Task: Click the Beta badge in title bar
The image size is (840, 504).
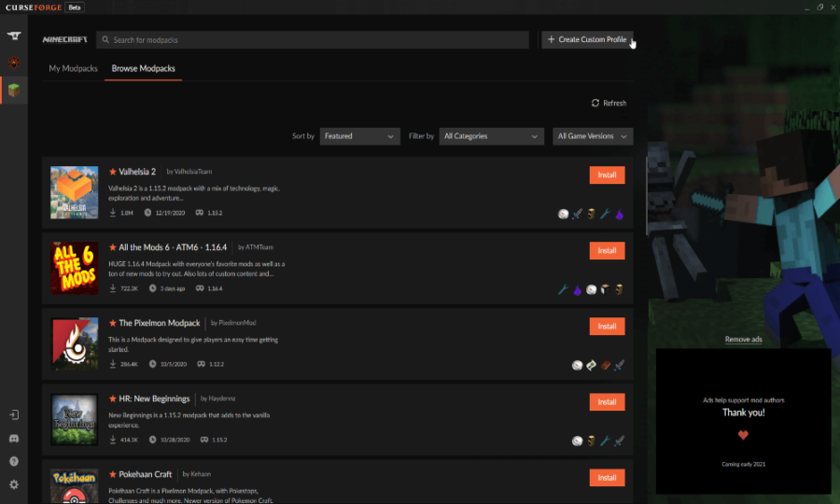Action: (75, 7)
